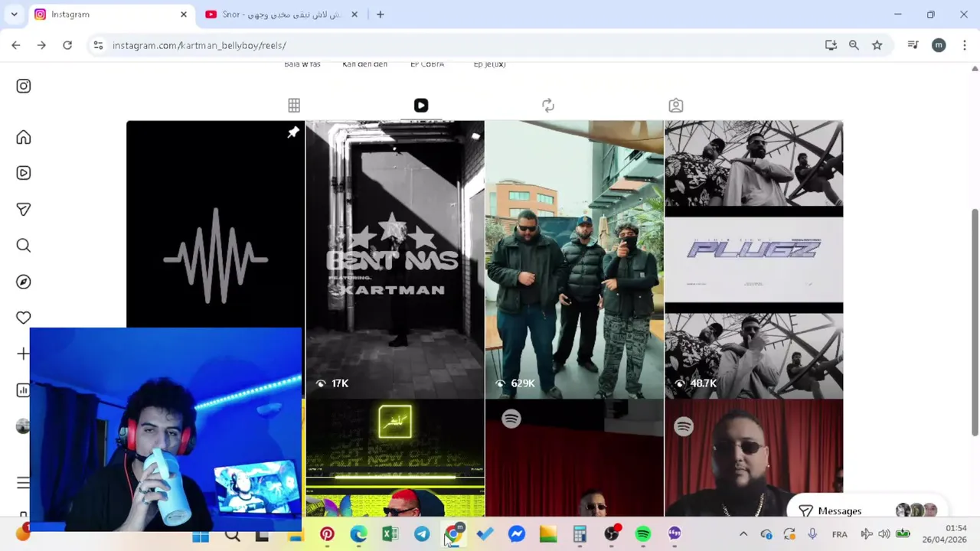
Task: Reload the Instagram page
Action: tap(67, 46)
